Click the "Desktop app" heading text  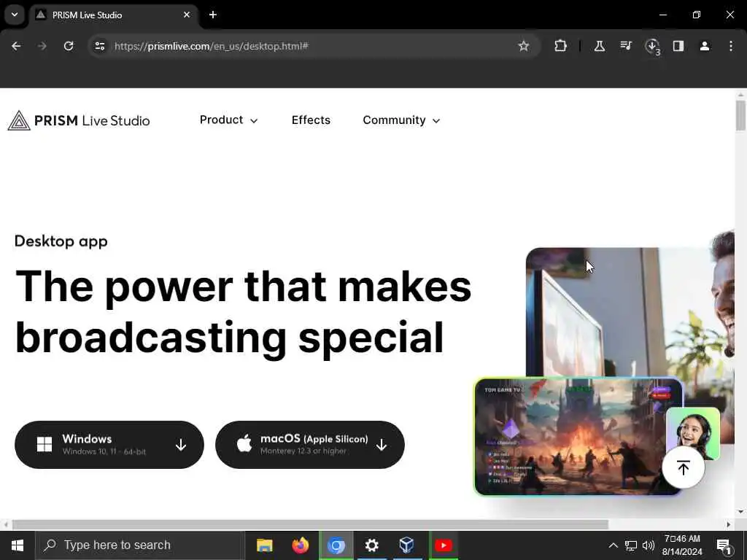61,241
